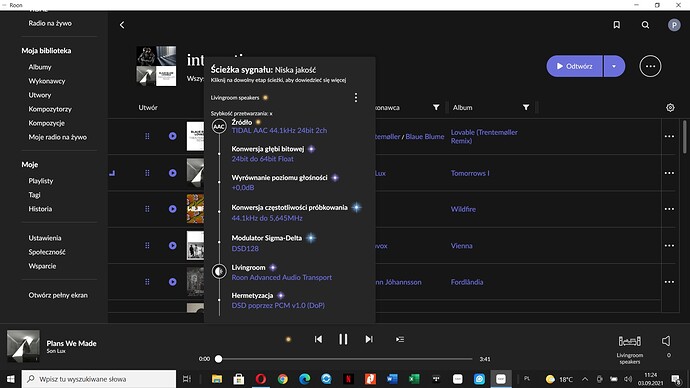Click playback progress slider handle
The image size is (690, 388).
(x=218, y=359)
